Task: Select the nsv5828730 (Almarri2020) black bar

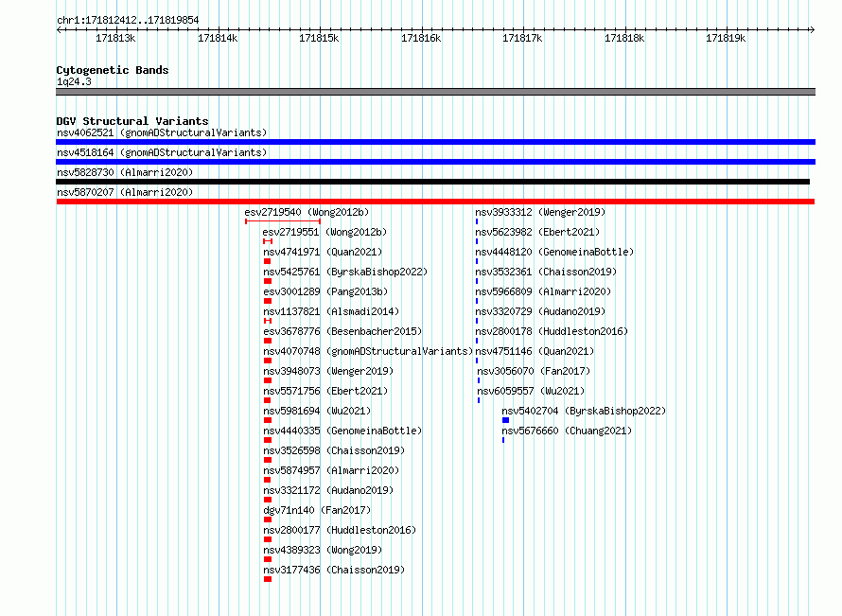Action: [432, 182]
